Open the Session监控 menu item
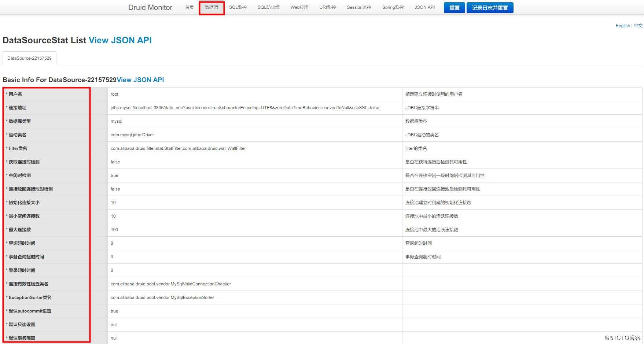The width and height of the screenshot is (644, 344). (359, 7)
